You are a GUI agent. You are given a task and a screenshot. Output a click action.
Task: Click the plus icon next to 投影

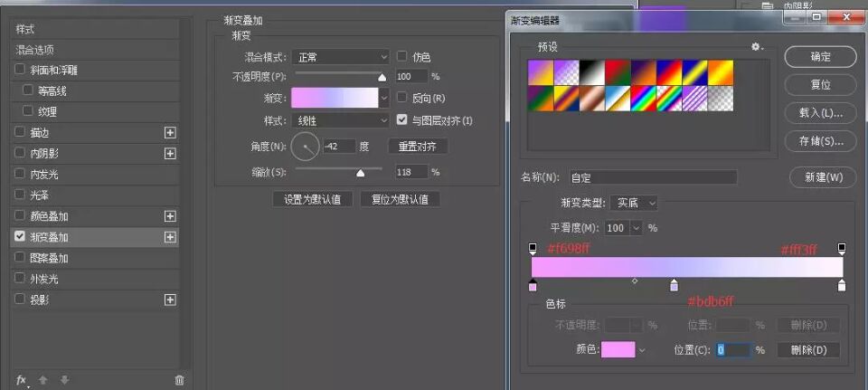click(170, 300)
